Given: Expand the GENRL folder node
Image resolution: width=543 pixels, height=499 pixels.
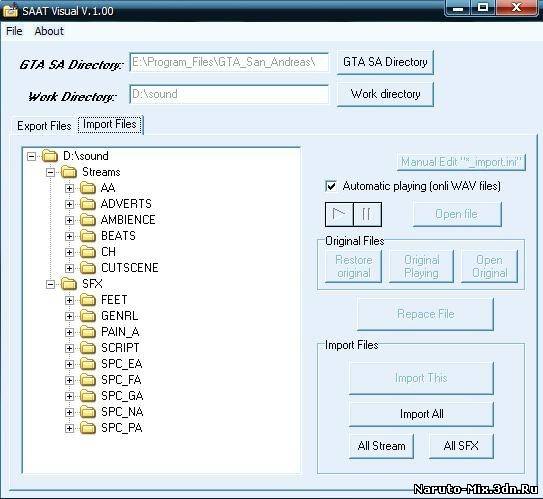Looking at the screenshot, I should point(69,316).
